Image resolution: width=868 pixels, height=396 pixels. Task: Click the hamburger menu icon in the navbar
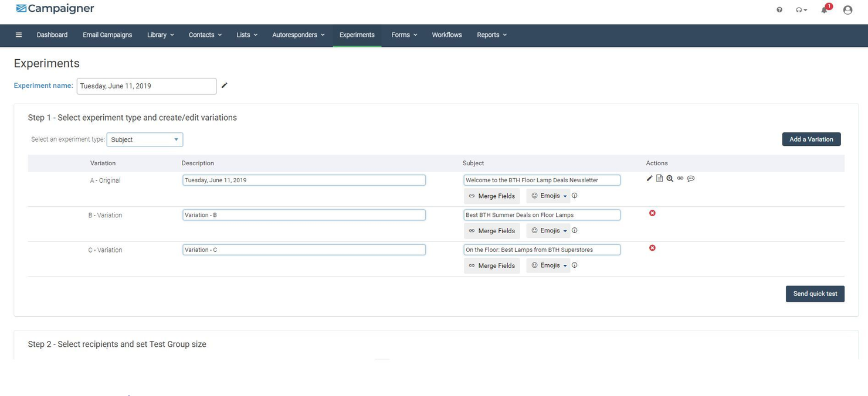coord(18,35)
